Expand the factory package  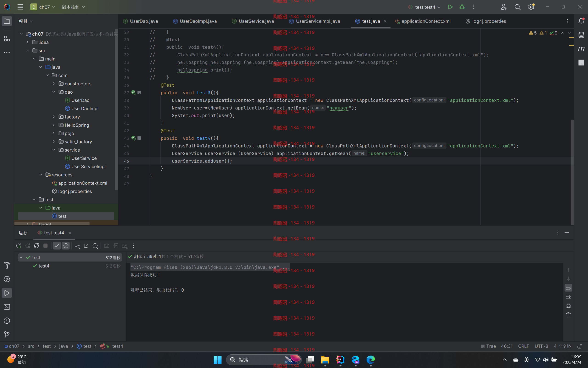[54, 117]
